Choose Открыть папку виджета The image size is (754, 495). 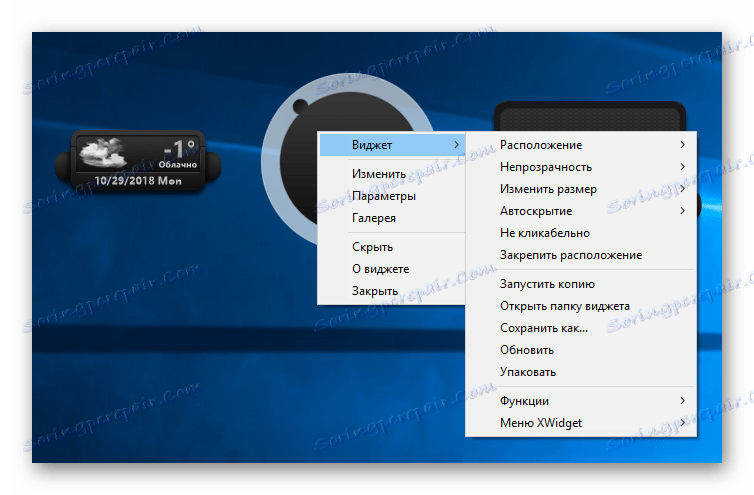[581, 306]
